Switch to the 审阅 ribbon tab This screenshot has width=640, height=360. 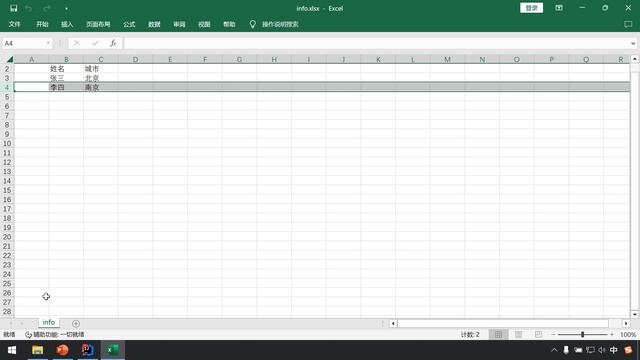[179, 24]
